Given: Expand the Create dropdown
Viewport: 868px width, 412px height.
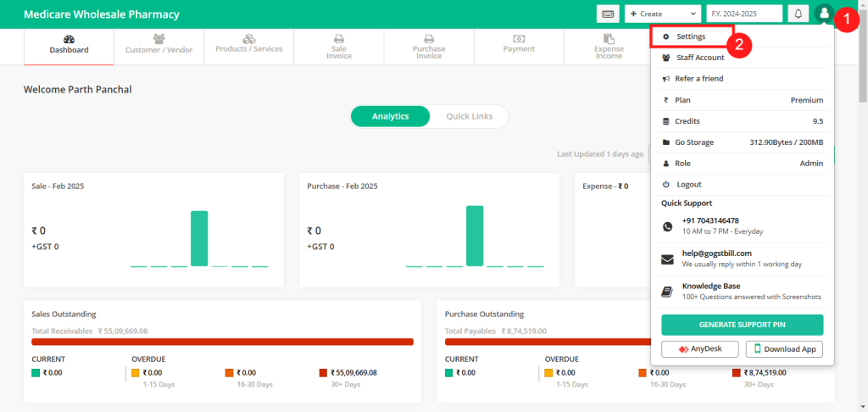Looking at the screenshot, I should pyautogui.click(x=663, y=14).
